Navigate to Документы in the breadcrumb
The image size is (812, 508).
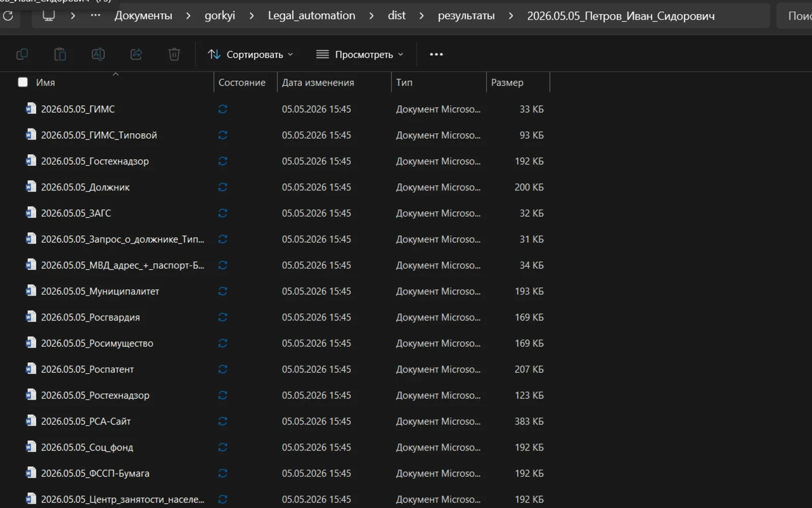click(143, 16)
